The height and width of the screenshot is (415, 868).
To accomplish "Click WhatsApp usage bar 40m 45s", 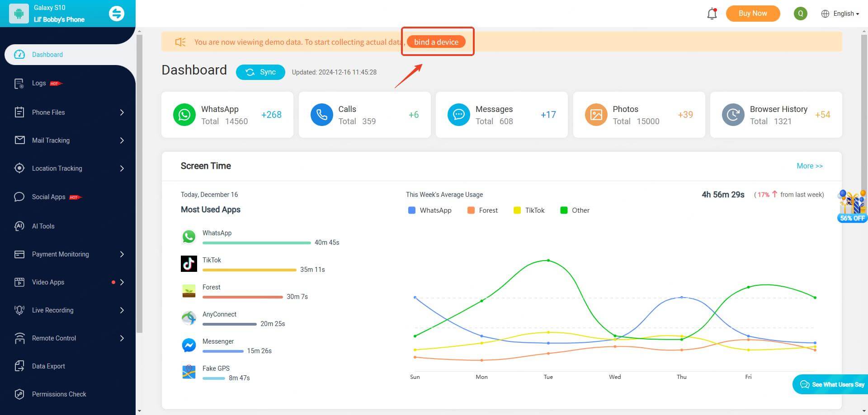I will tap(257, 243).
